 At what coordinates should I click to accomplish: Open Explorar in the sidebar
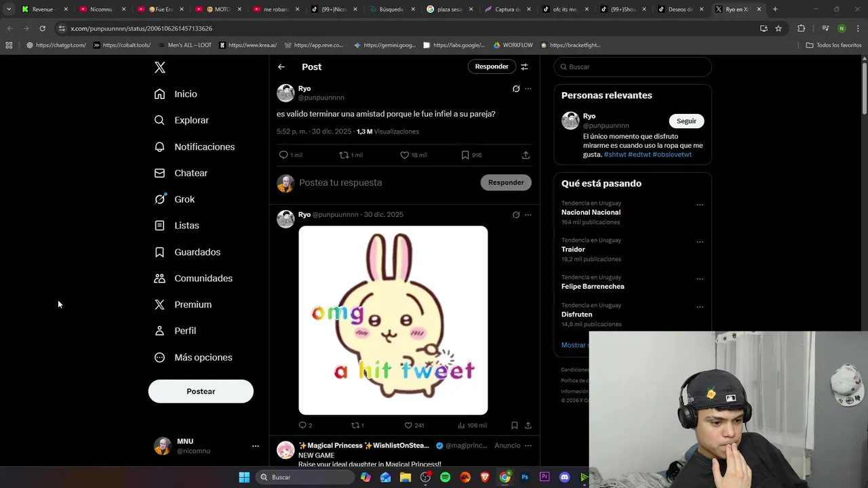[181, 120]
